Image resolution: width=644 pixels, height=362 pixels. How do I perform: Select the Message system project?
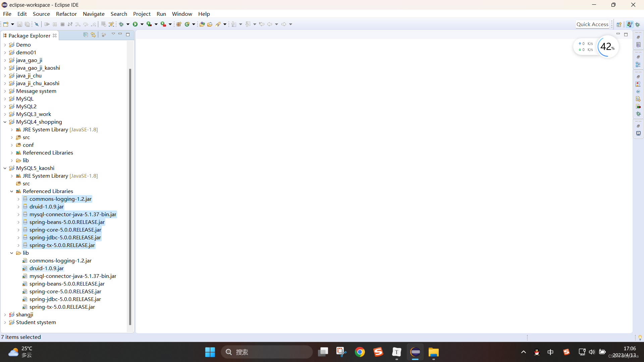point(36,91)
